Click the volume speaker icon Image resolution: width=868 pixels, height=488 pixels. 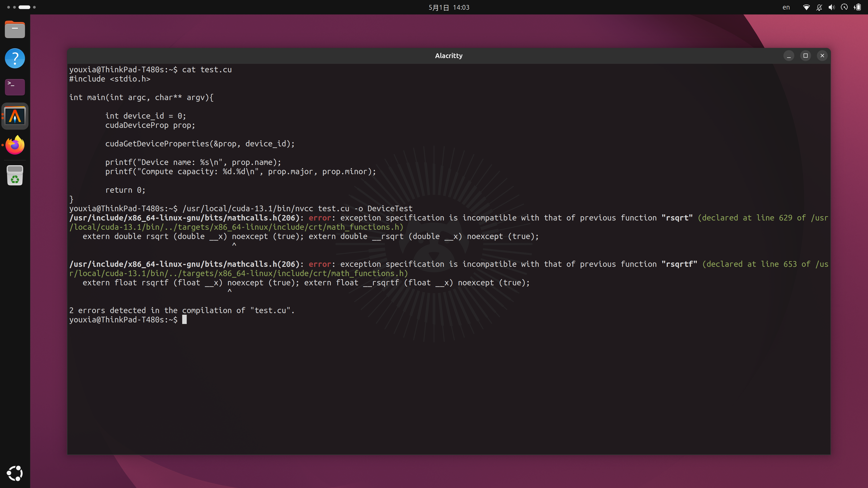tap(832, 7)
